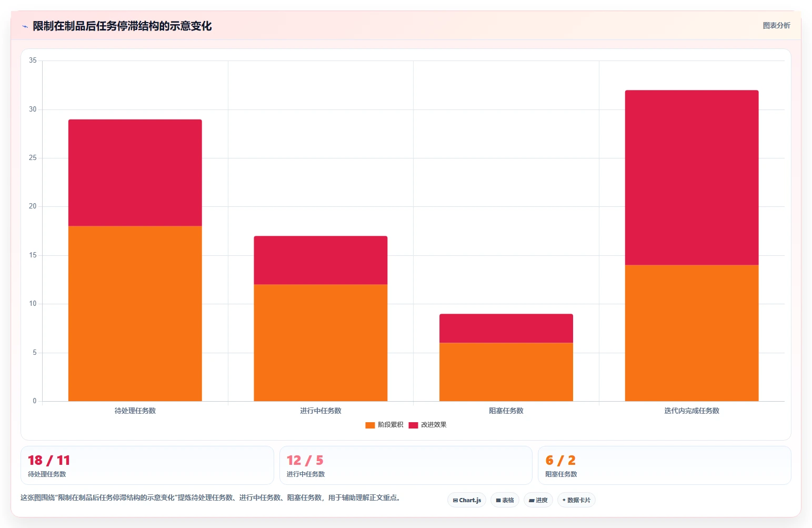Click the 18 / 11 stat value
Viewport: 812px width, 528px height.
(x=49, y=460)
